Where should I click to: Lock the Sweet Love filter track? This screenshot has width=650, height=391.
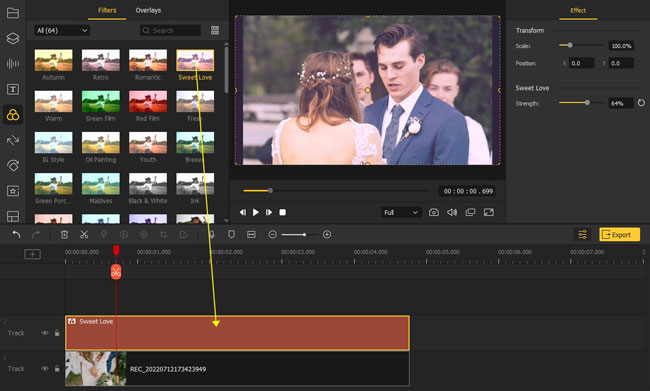point(57,333)
